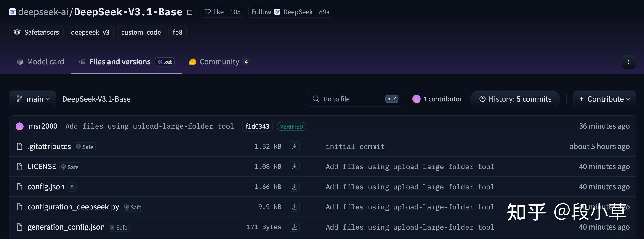This screenshot has width=644, height=239.
Task: Download the configuration_deepseek.py file
Action: tap(295, 207)
